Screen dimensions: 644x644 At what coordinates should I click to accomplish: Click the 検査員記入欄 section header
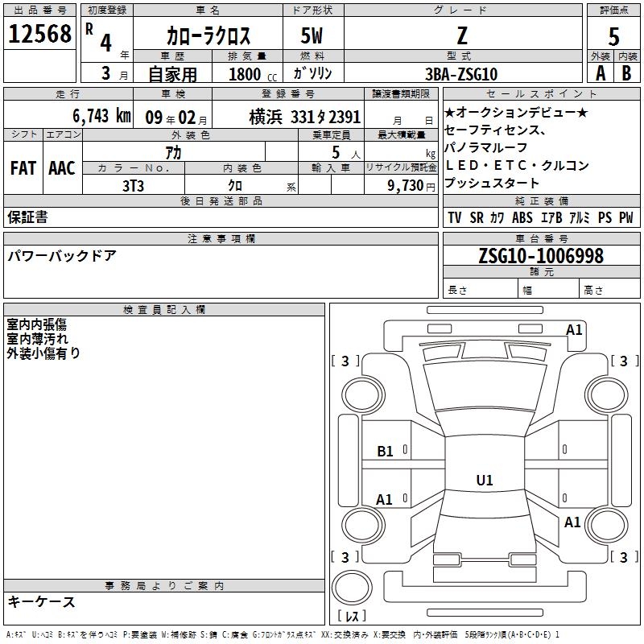164,310
